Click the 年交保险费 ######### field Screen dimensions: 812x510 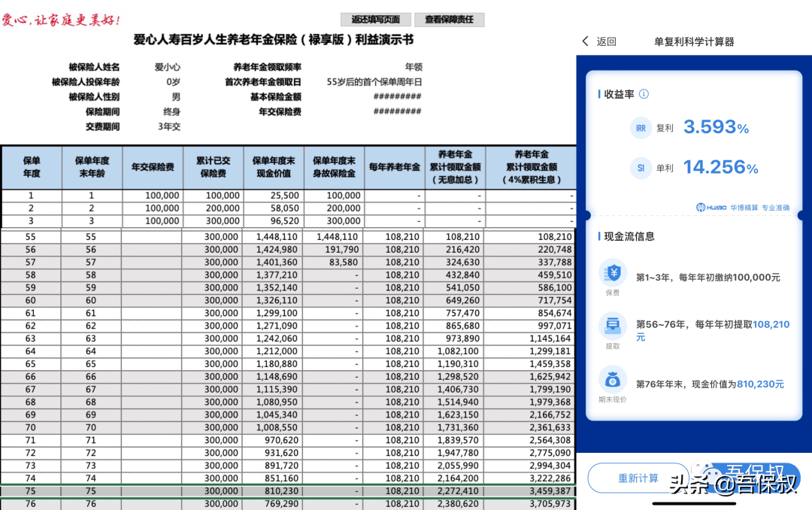397,111
